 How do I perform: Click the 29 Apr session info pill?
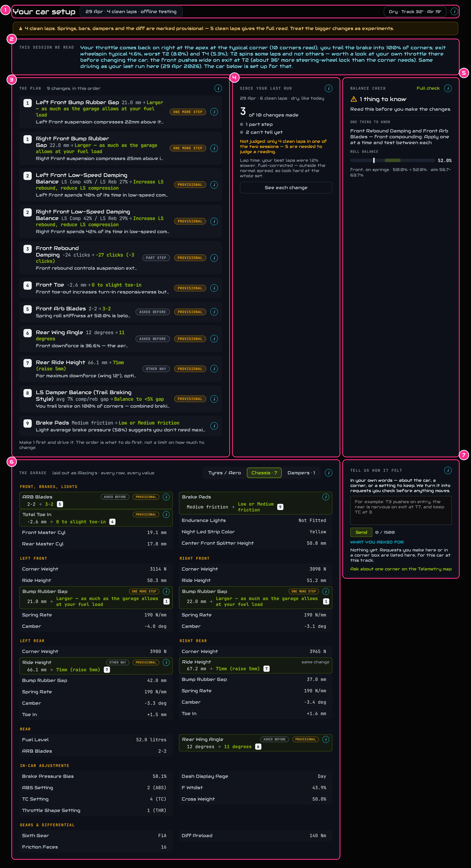[x=131, y=11]
